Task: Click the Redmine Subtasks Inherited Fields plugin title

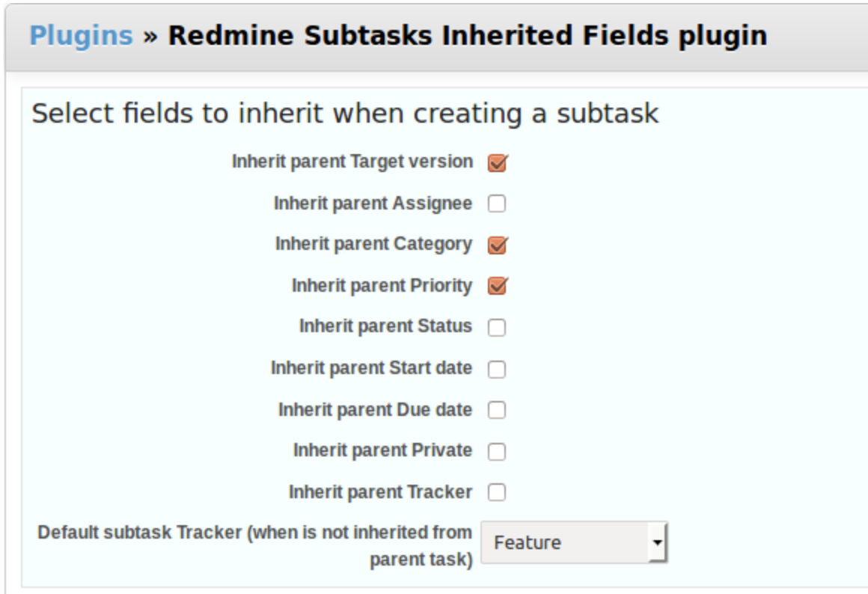Action: [467, 35]
